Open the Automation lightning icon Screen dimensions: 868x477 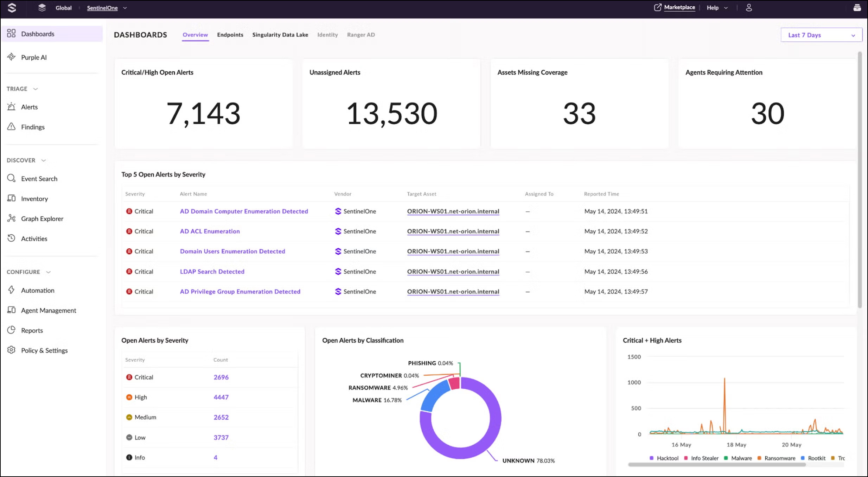tap(11, 290)
